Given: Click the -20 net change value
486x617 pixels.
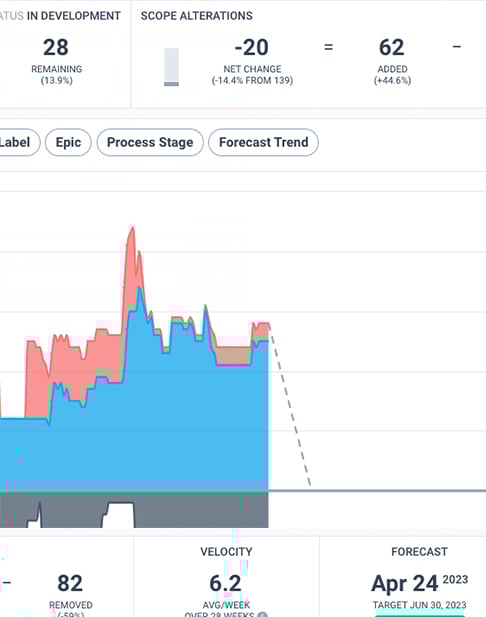Looking at the screenshot, I should tap(252, 48).
